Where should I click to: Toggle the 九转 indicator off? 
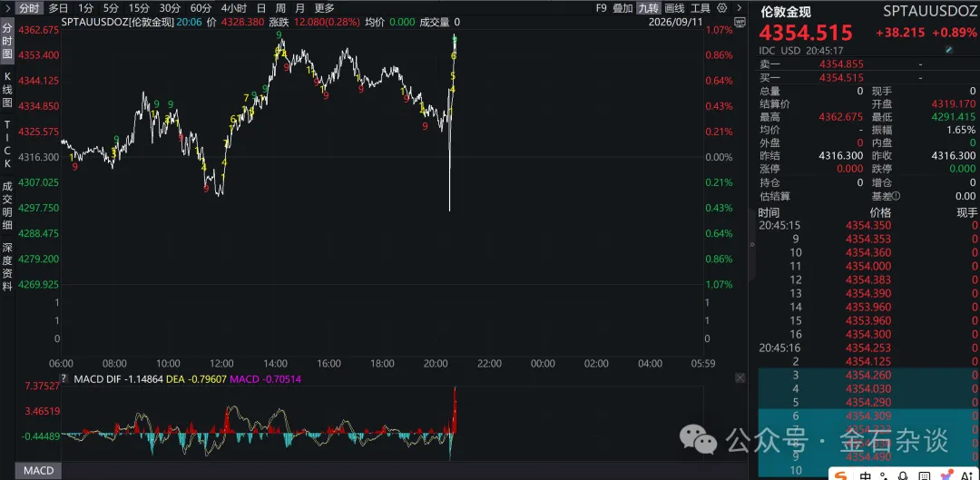pyautogui.click(x=648, y=8)
